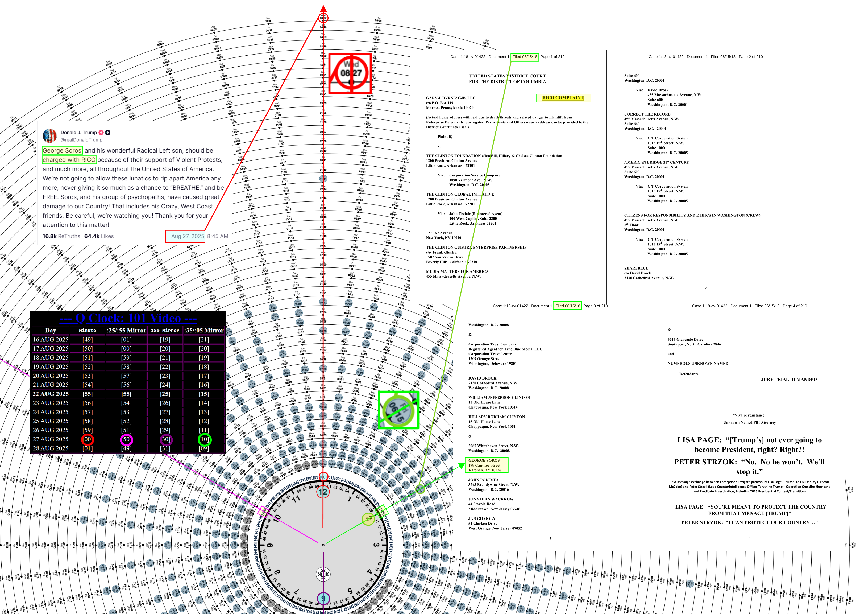Open the 'Q Clock: 101 Video' link
The height and width of the screenshot is (614, 868).
(x=128, y=318)
